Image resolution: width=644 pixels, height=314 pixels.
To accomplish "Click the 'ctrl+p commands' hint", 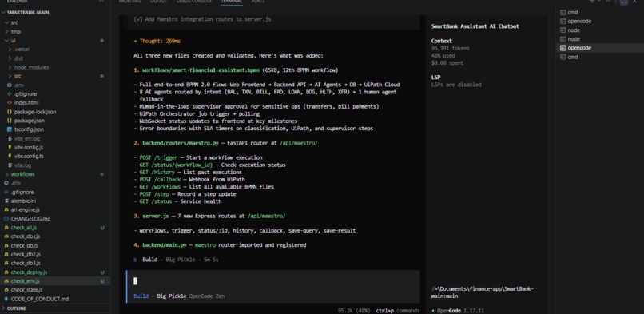I will pos(398,311).
